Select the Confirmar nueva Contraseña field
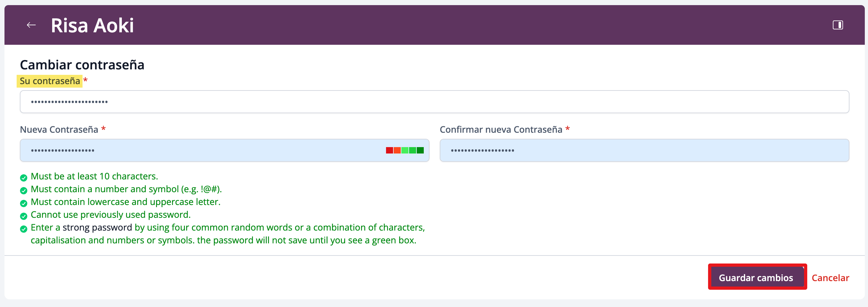868x307 pixels. (x=644, y=150)
